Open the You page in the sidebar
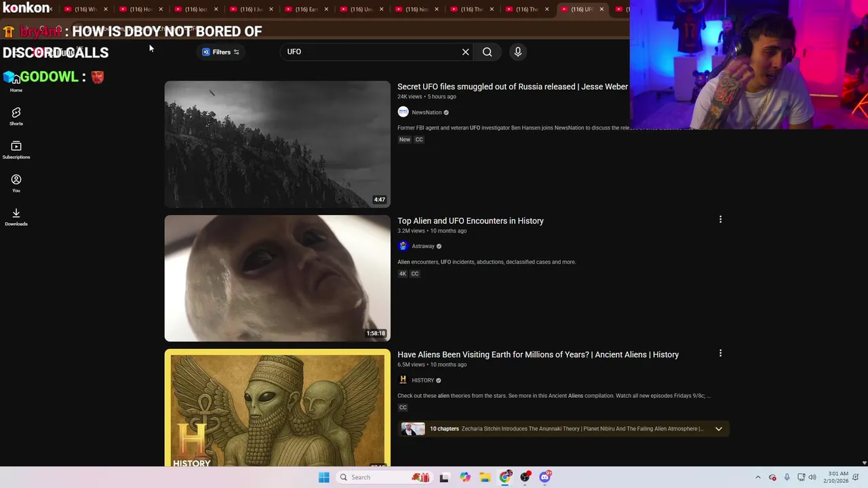Image resolution: width=868 pixels, height=488 pixels. (x=16, y=184)
